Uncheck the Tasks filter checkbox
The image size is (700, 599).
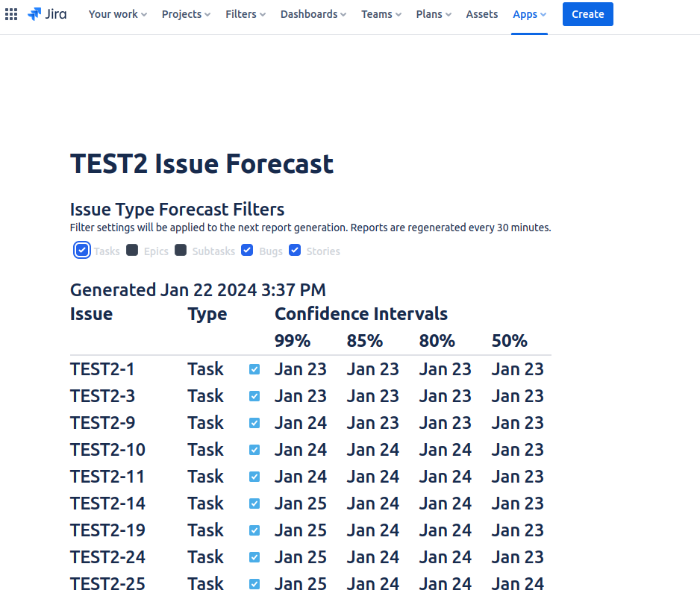tap(82, 250)
